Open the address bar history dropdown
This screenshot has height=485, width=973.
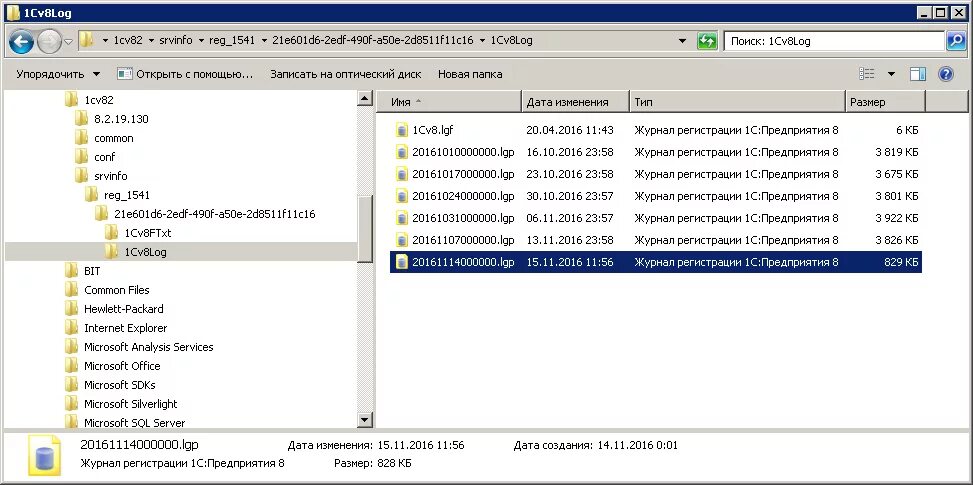point(683,41)
